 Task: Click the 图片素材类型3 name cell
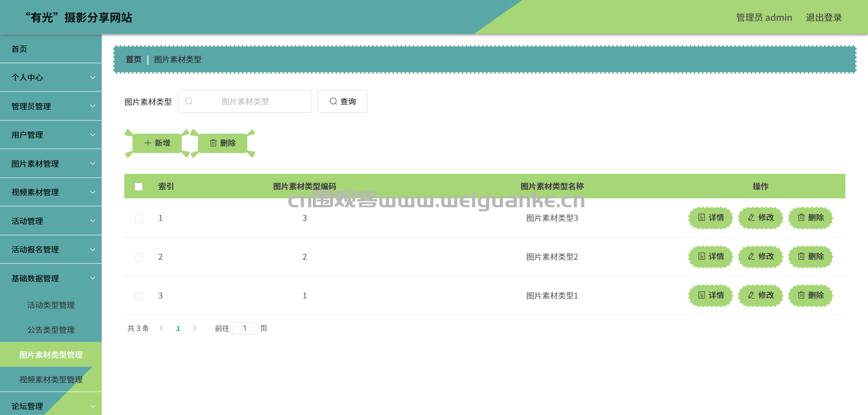(x=552, y=218)
